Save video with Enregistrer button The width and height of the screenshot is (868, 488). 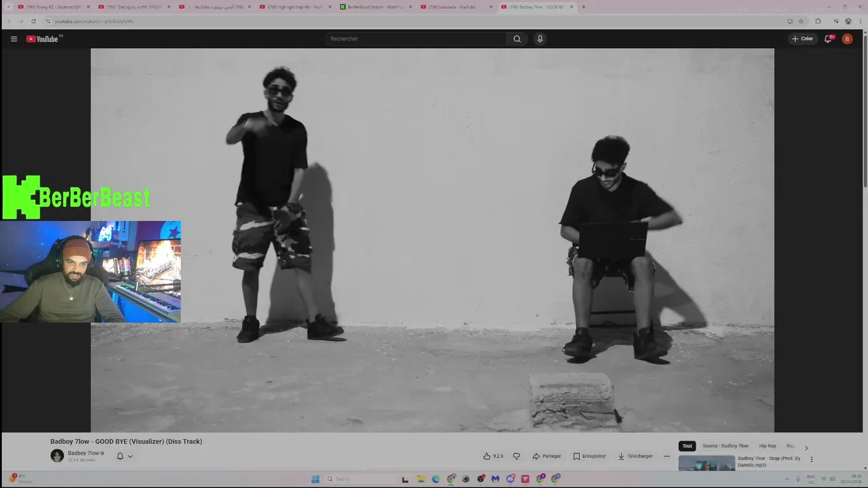[x=589, y=456]
